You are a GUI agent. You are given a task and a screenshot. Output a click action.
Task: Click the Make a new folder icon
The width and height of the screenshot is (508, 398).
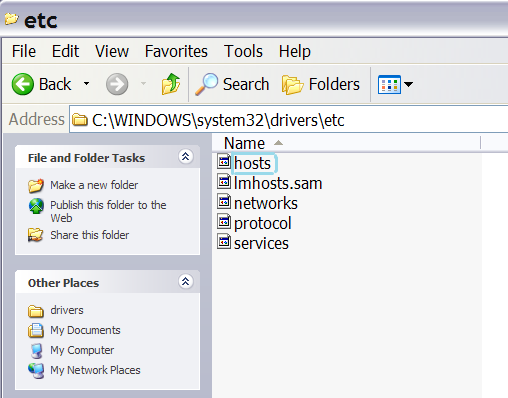pyautogui.click(x=36, y=186)
